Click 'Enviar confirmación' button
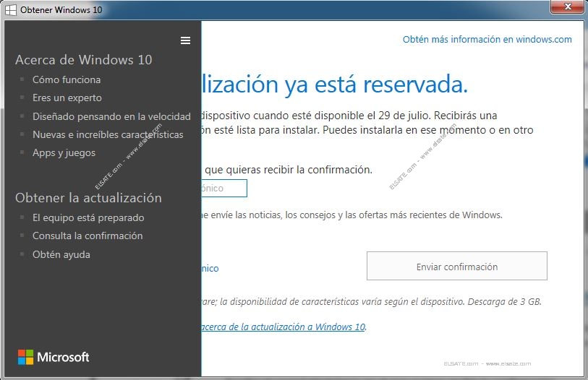Viewport: 588px width, 380px height. click(x=457, y=266)
